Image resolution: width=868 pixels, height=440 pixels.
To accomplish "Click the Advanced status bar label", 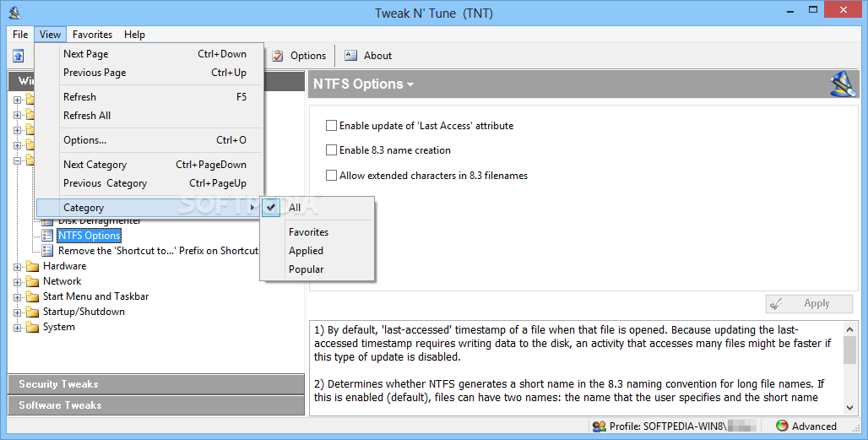I will pyautogui.click(x=814, y=426).
